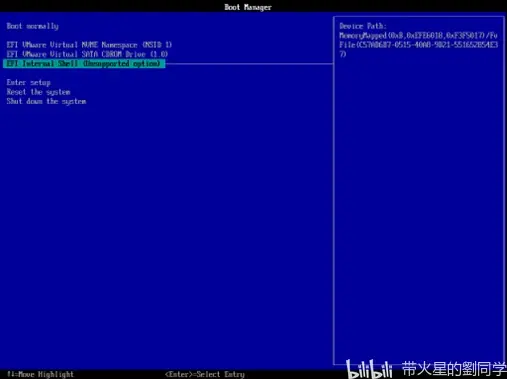Select 'Shut down the system' entry
Image resolution: width=507 pixels, height=379 pixels.
[46, 101]
